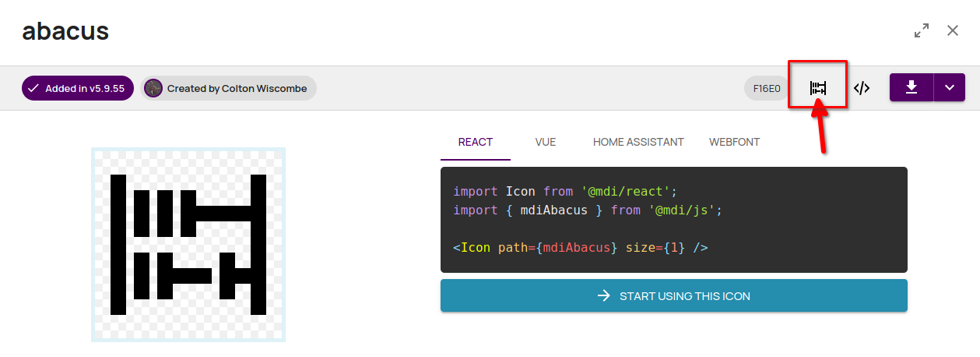Click the Added in v5.9.55 badge
The height and width of the screenshot is (357, 980).
[78, 88]
